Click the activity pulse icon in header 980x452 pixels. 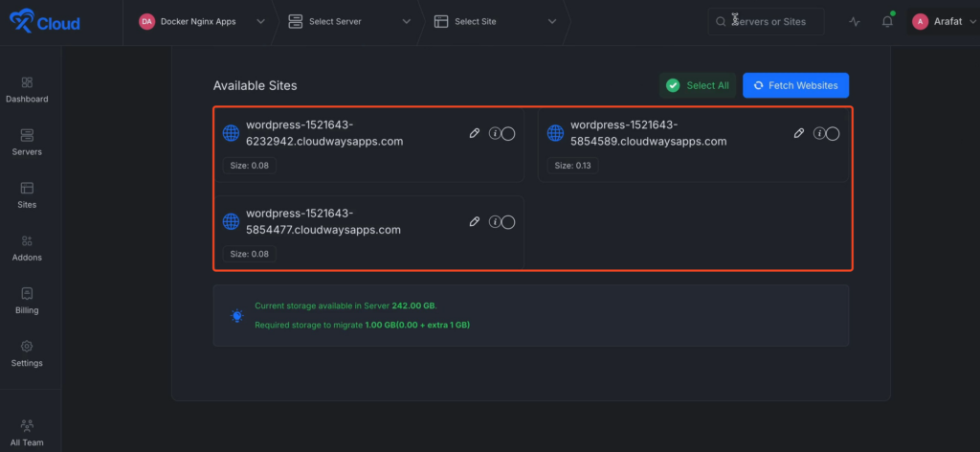pyautogui.click(x=854, y=21)
